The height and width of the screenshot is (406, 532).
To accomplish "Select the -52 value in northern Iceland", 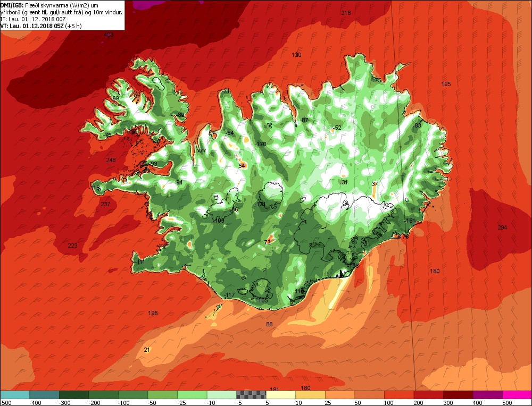I will [x=337, y=128].
